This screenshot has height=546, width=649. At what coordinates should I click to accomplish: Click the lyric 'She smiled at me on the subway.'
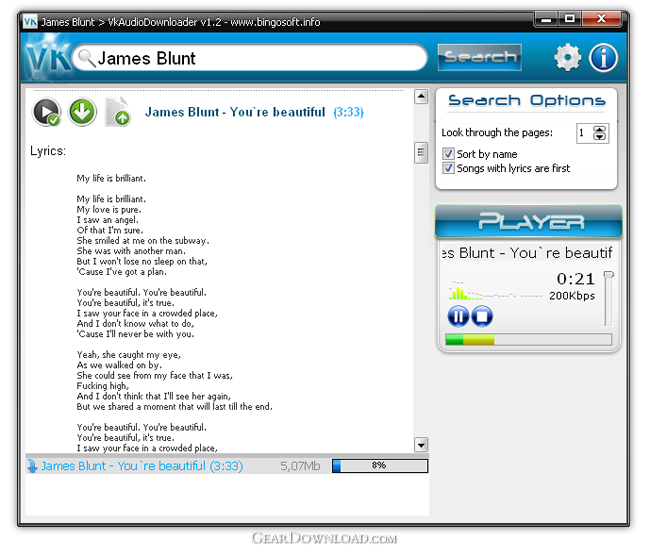tap(143, 241)
